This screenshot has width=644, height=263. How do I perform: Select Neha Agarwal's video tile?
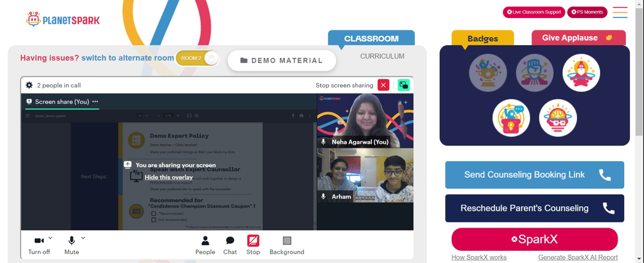(x=365, y=121)
